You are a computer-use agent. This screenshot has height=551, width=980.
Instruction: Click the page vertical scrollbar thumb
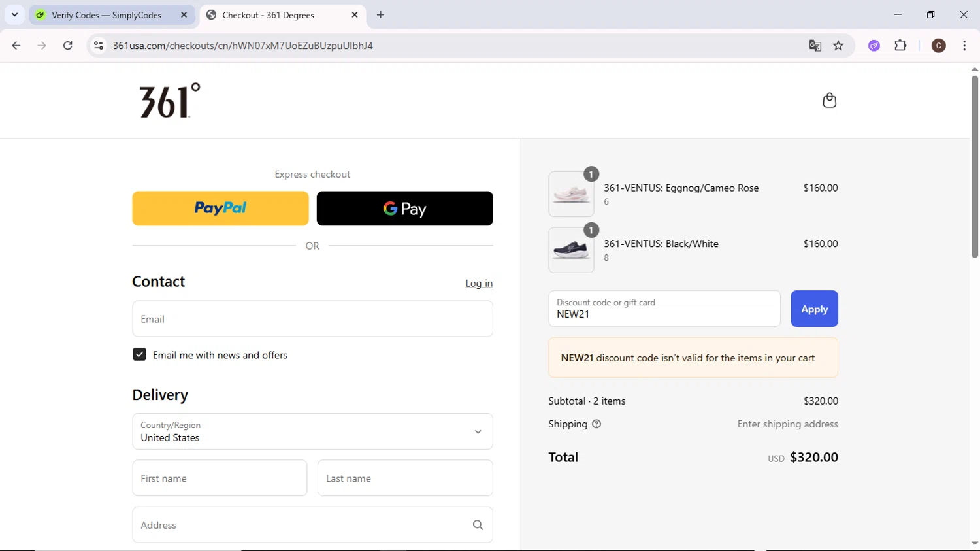click(974, 167)
